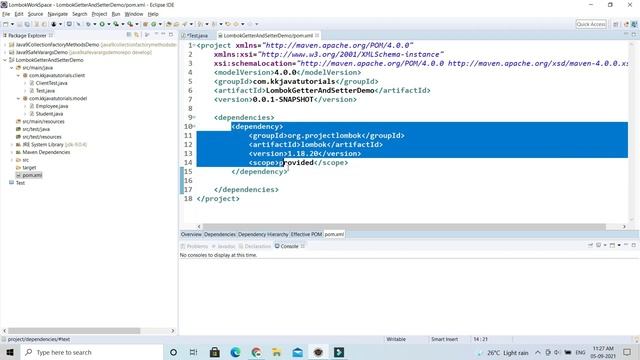Collapse com.kkjavatutorials.client package
Viewport: 640px width, 360px height.
(x=18, y=76)
